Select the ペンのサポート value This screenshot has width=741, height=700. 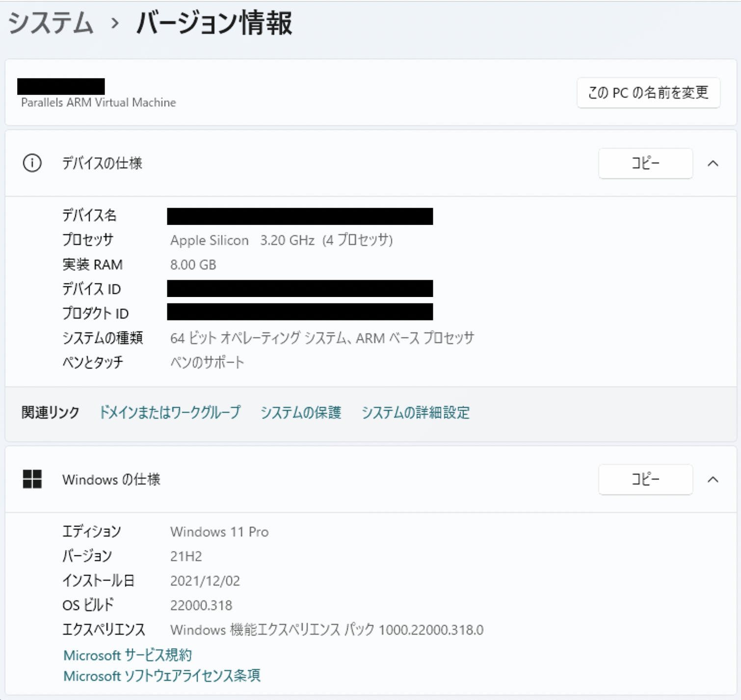207,363
